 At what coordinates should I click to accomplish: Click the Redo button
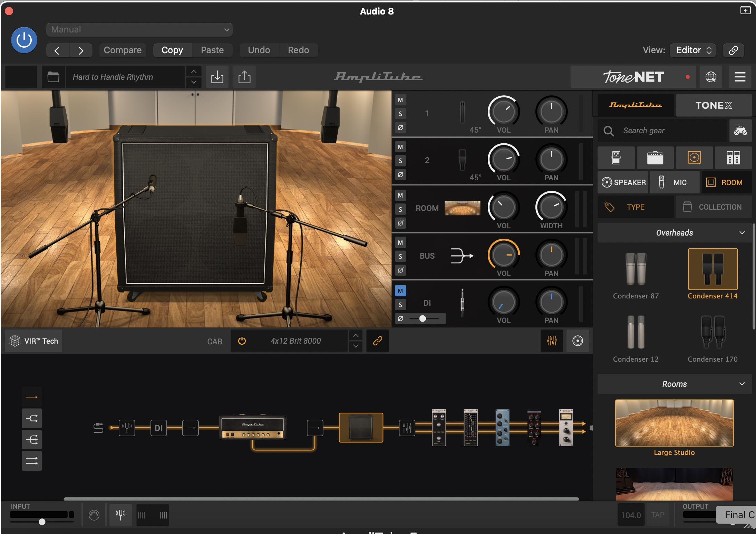298,50
